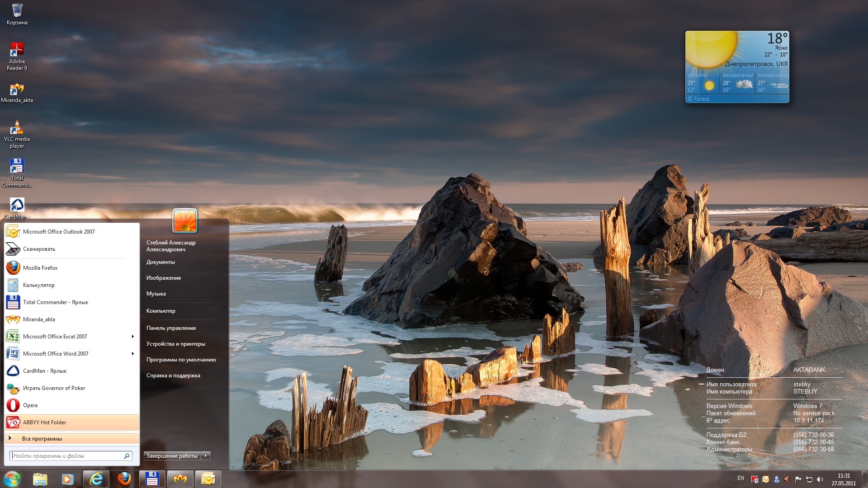
Task: Open Miranda_akta from the Start menu
Action: coord(72,319)
